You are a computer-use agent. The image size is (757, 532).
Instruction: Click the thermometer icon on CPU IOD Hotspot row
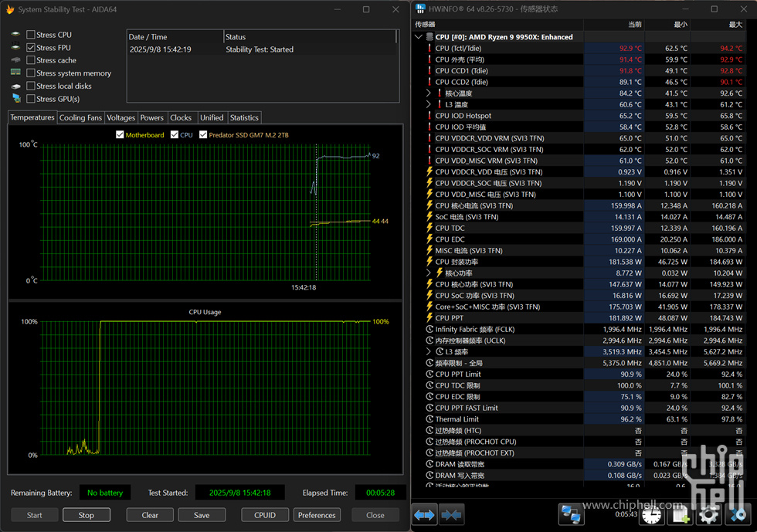(x=429, y=115)
